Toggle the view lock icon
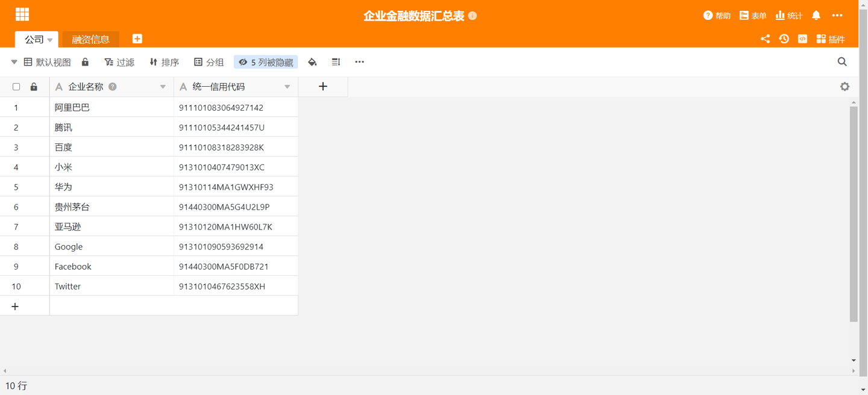The height and width of the screenshot is (395, 868). coord(85,61)
